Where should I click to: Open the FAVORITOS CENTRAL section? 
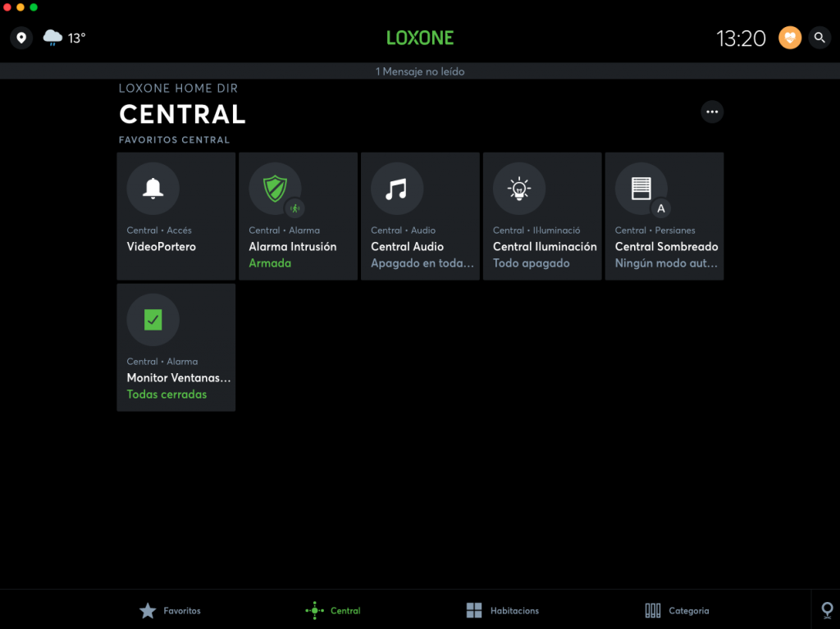pyautogui.click(x=174, y=139)
